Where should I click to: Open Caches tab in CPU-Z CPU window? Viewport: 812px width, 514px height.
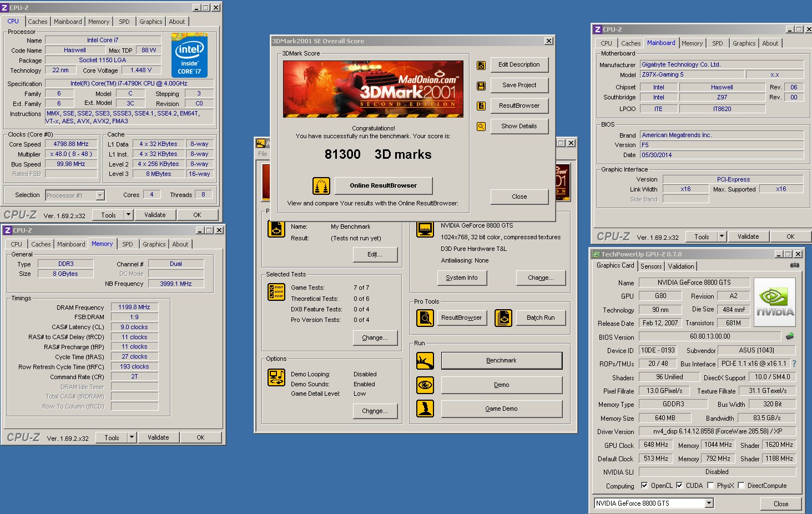click(x=38, y=22)
